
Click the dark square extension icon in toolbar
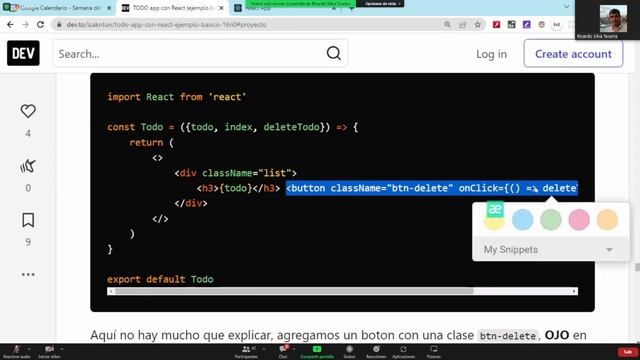(511, 24)
